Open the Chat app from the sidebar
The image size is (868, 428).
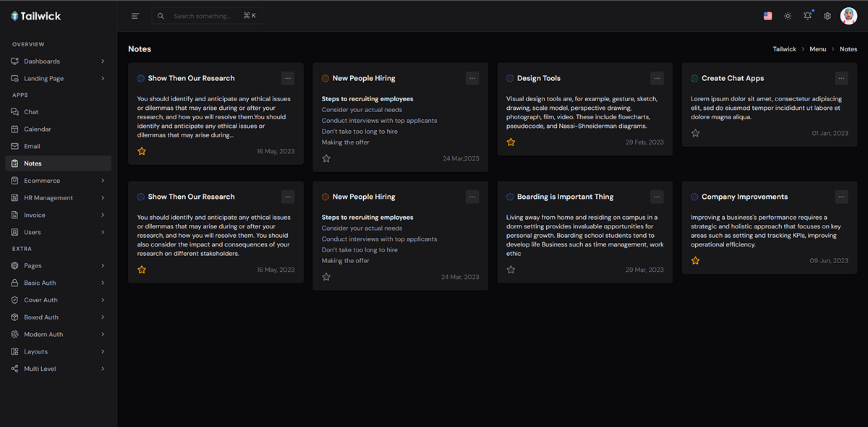coord(31,112)
